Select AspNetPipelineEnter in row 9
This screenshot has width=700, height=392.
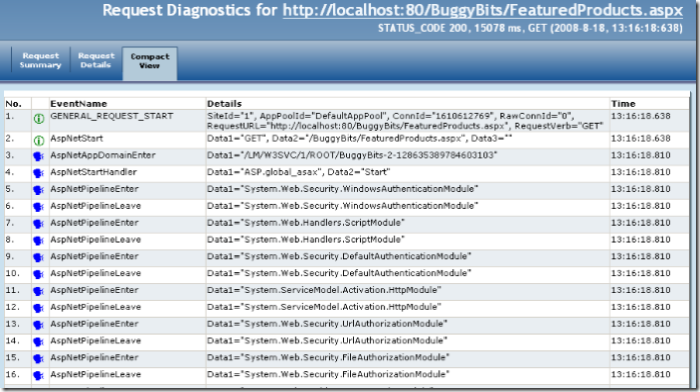(x=94, y=256)
